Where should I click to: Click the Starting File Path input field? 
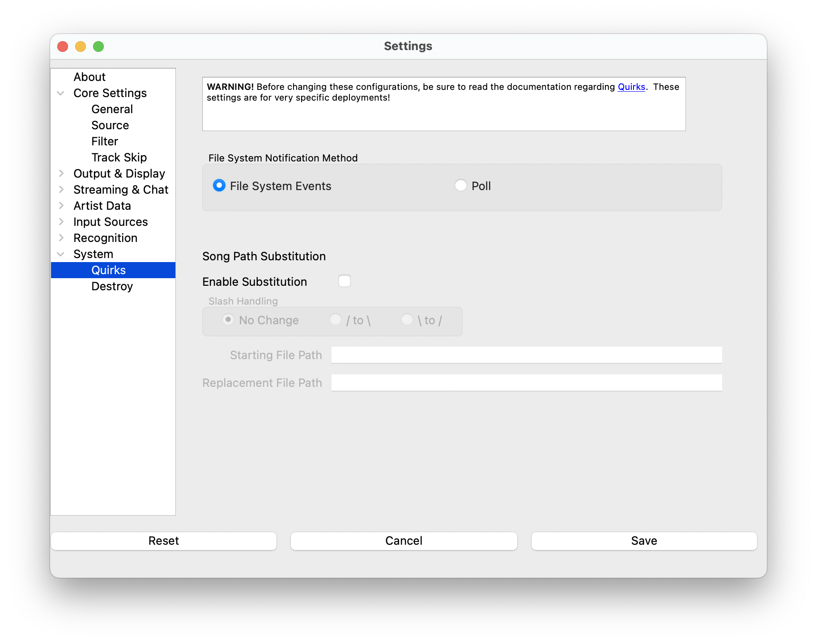click(526, 355)
